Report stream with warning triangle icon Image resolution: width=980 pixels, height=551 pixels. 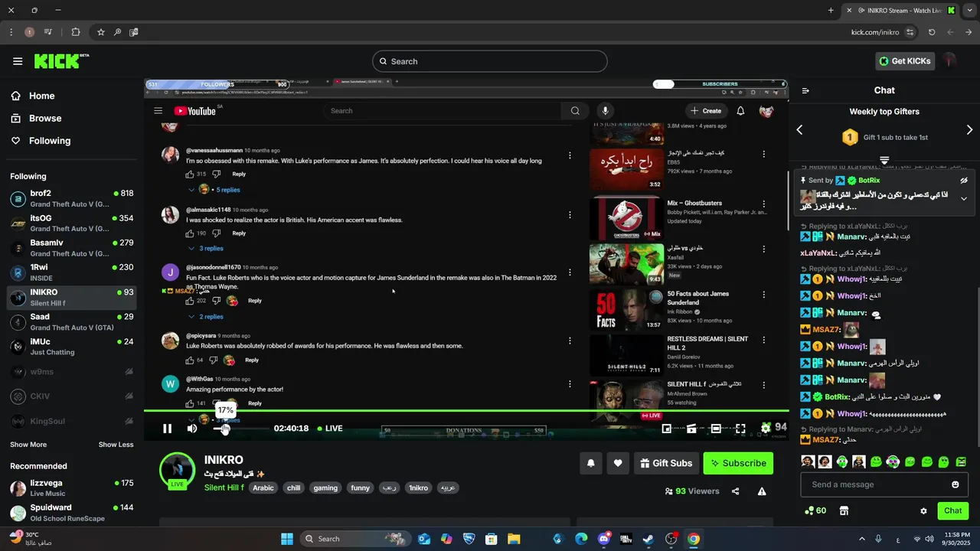pyautogui.click(x=762, y=491)
